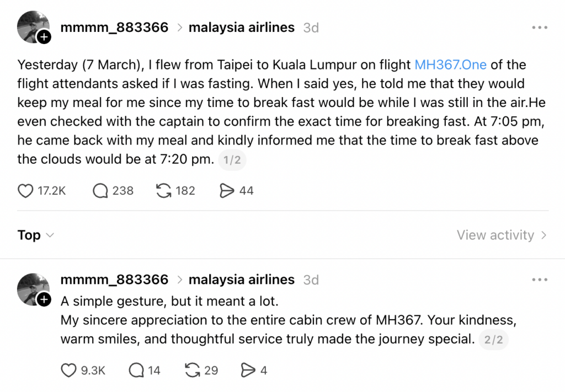Share the second post via send icon
The height and width of the screenshot is (392, 565).
pyautogui.click(x=249, y=370)
